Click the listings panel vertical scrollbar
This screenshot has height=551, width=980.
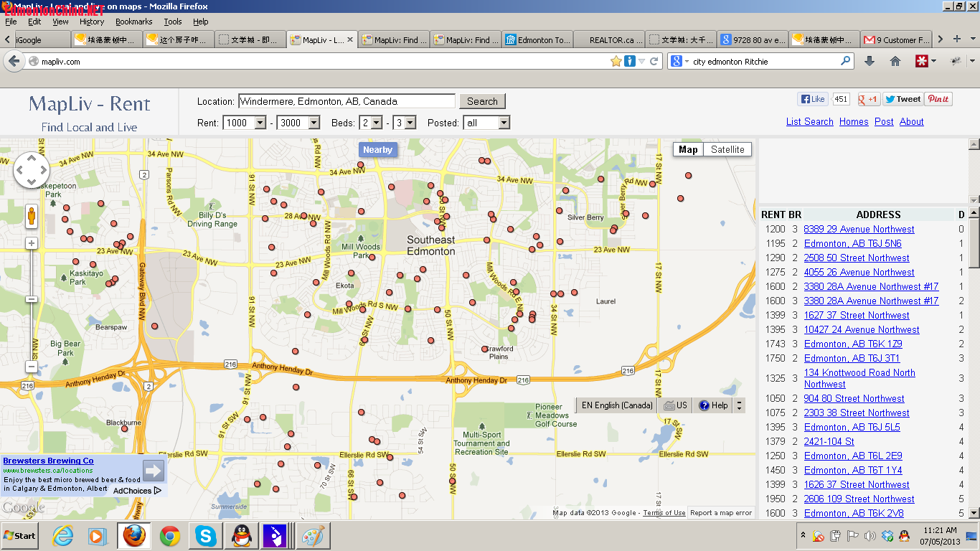point(974,362)
